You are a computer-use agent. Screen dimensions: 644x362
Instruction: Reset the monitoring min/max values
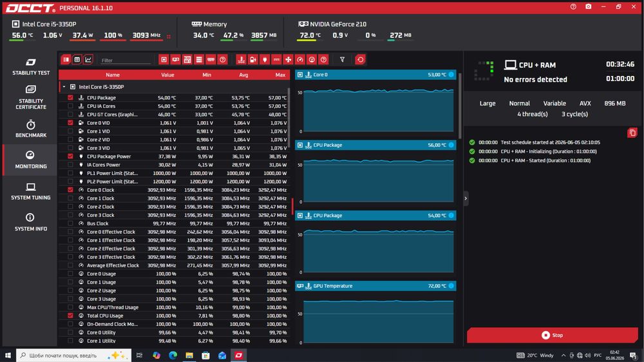[360, 59]
